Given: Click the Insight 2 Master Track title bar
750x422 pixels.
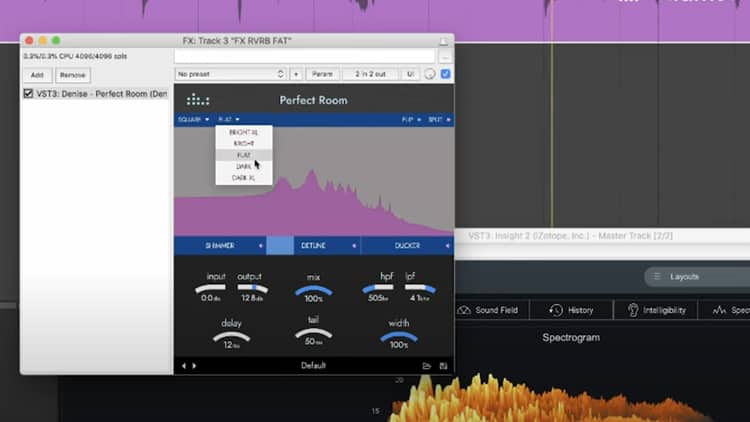Looking at the screenshot, I should point(602,236).
